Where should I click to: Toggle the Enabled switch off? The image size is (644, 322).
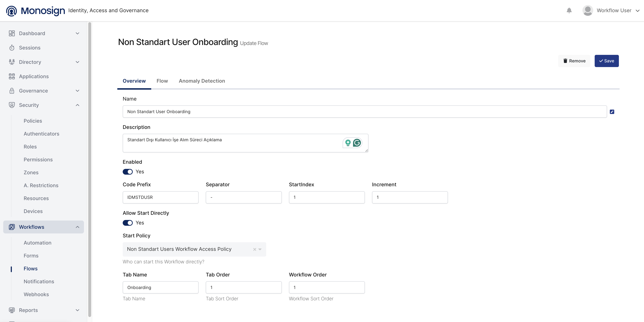[128, 172]
